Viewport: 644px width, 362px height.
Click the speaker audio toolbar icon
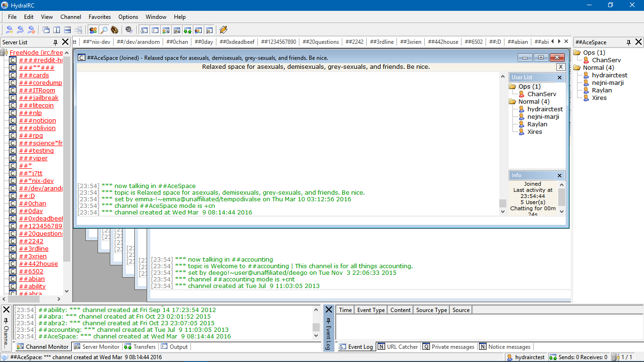pyautogui.click(x=129, y=30)
